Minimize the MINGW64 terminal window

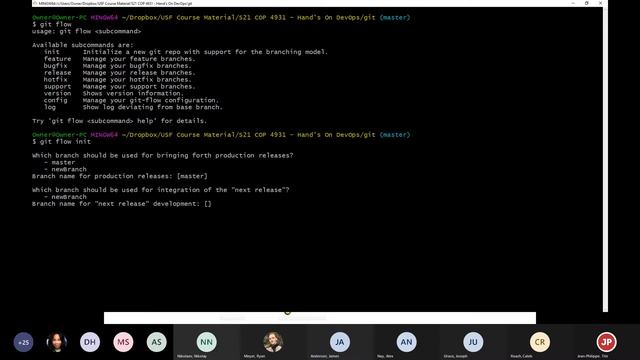click(x=573, y=3)
